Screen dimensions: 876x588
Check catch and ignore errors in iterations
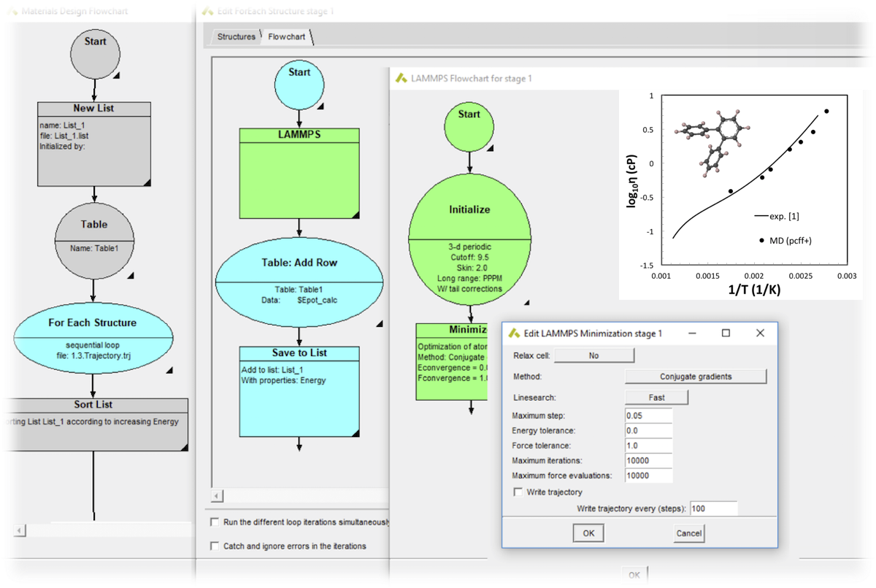click(x=215, y=546)
